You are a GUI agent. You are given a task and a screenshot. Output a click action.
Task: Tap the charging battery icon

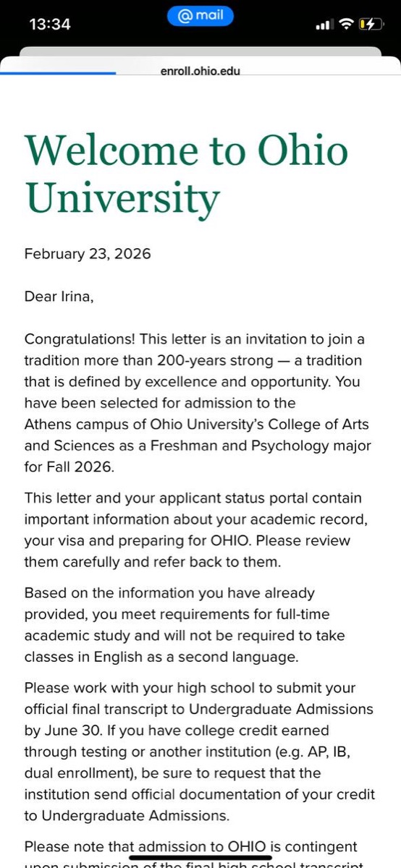(370, 25)
